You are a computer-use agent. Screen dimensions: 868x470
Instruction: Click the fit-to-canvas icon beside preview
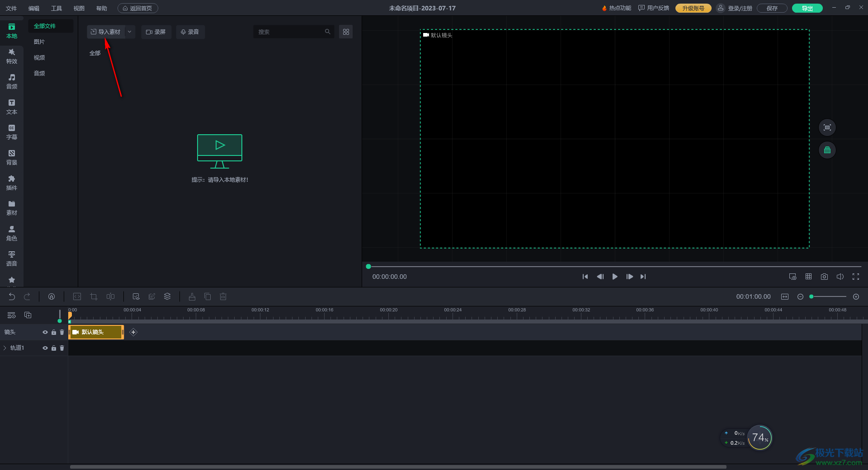pos(827,127)
